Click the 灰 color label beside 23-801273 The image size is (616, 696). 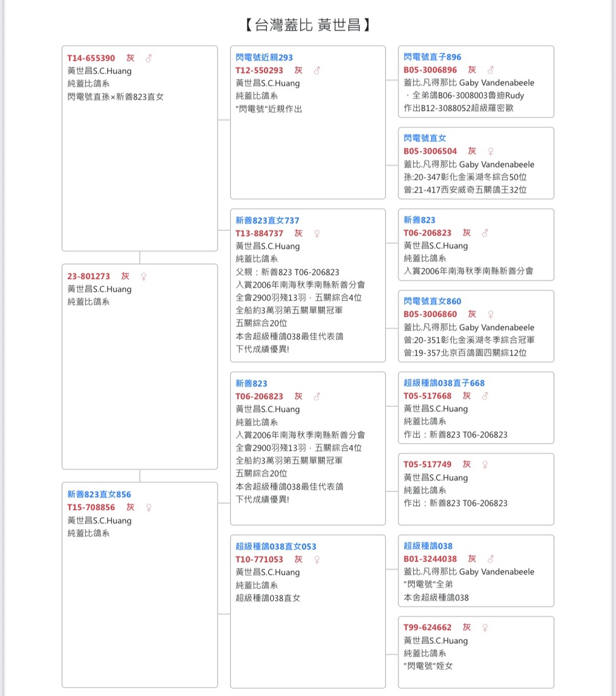[125, 276]
